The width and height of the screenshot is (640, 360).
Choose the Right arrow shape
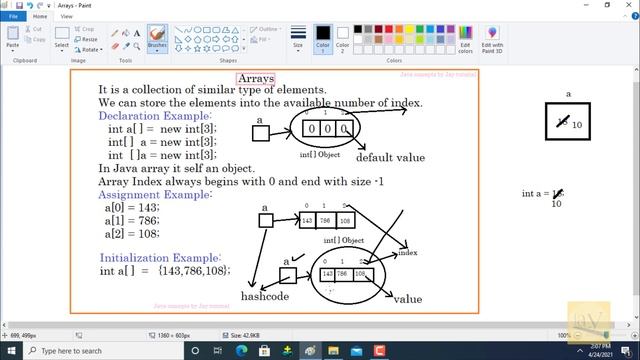(x=216, y=39)
